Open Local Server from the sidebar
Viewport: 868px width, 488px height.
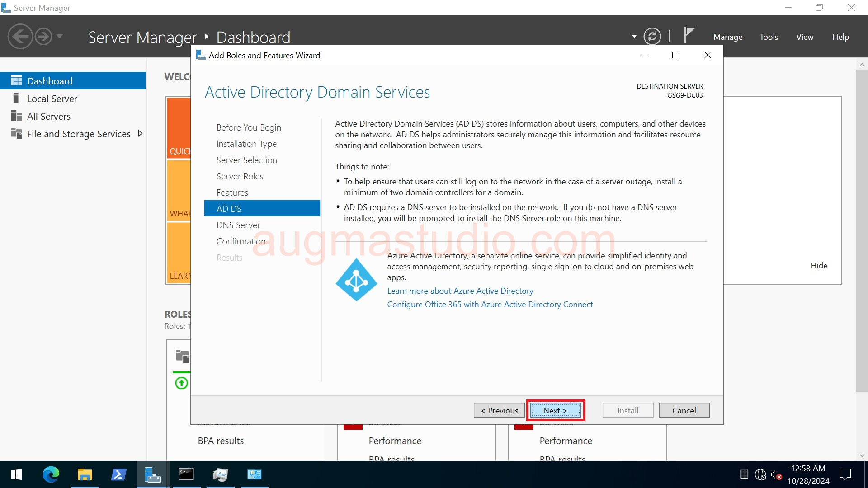click(x=52, y=98)
